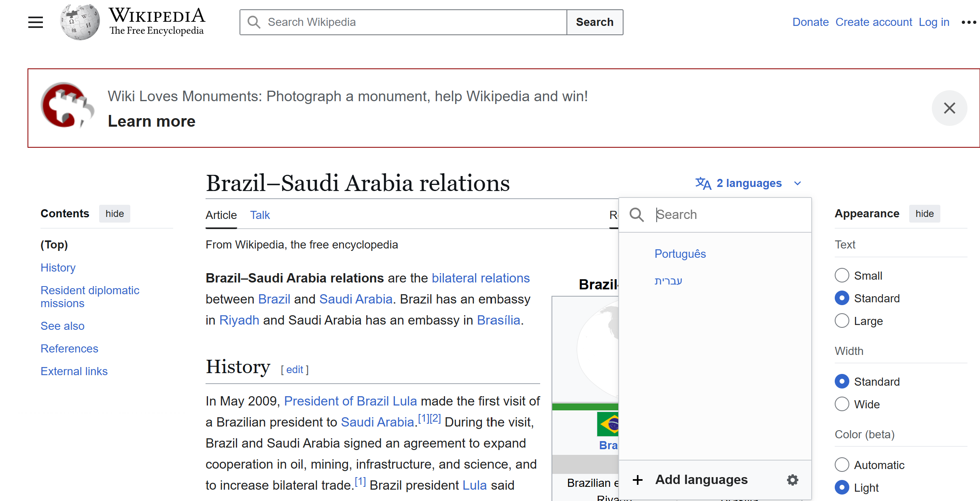Image resolution: width=980 pixels, height=501 pixels.
Task: Jump to (Top) in Contents
Action: point(54,245)
